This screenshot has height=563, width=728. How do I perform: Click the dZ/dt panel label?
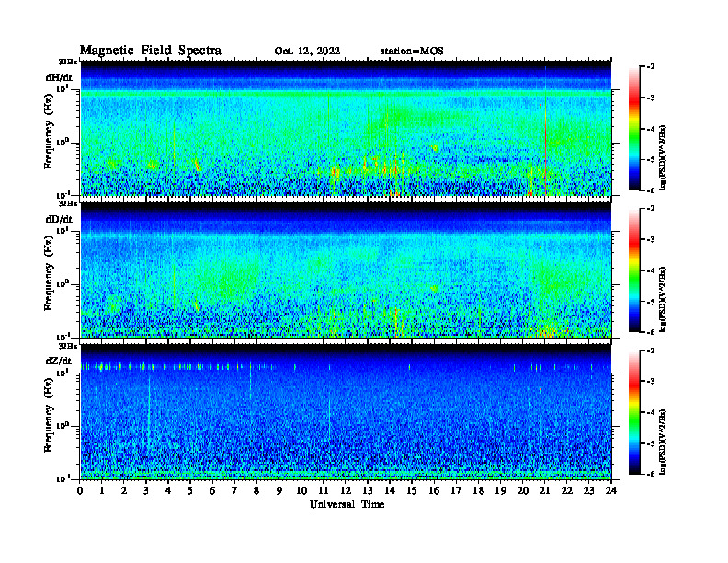tap(59, 361)
